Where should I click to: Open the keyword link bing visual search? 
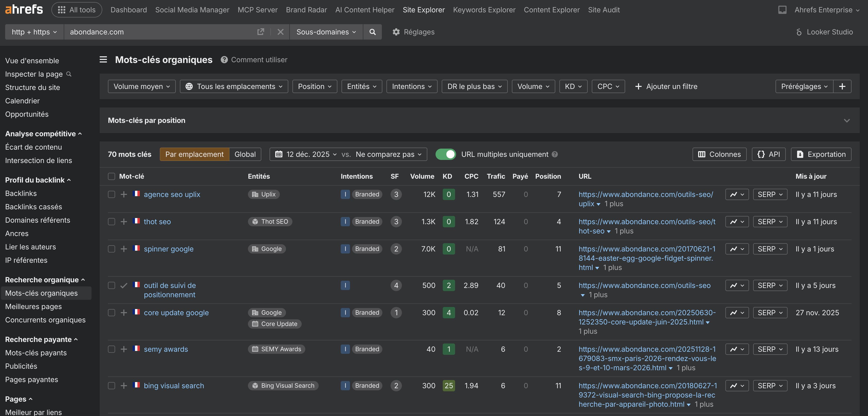[x=173, y=386]
